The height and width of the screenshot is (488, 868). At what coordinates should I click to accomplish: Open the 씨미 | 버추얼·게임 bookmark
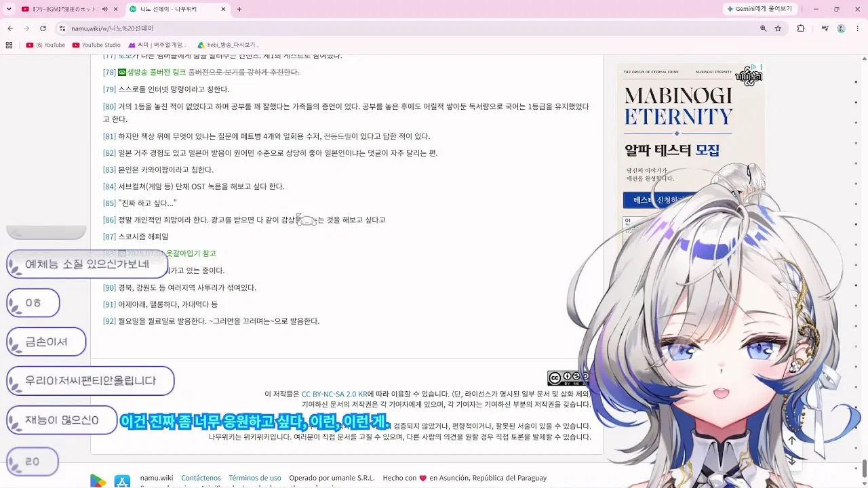tap(157, 45)
